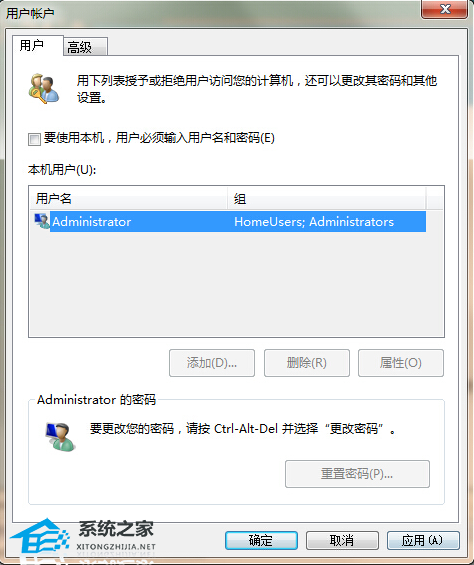Click the 取消 button
474x565 pixels.
(x=342, y=540)
